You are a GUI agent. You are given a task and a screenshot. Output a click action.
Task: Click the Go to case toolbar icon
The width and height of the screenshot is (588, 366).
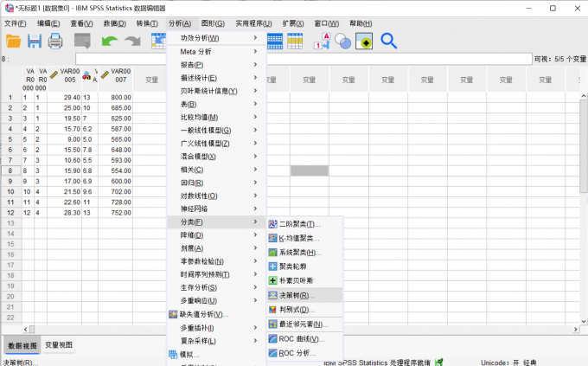pos(158,41)
